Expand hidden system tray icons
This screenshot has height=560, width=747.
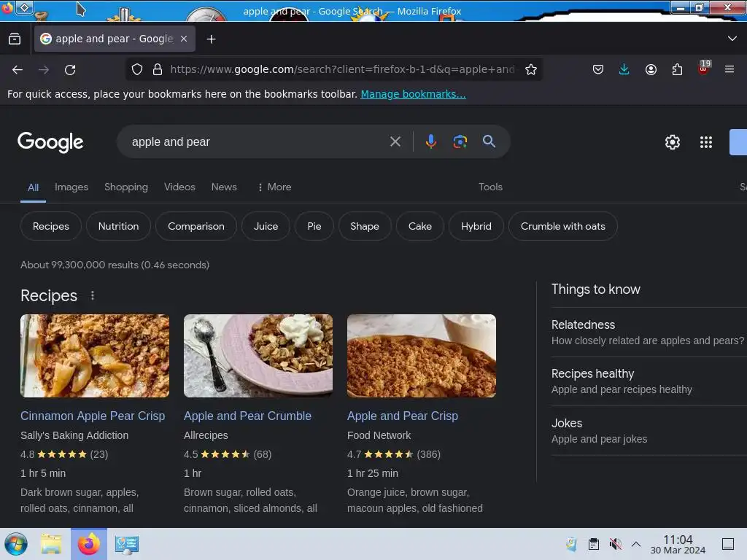pos(636,544)
